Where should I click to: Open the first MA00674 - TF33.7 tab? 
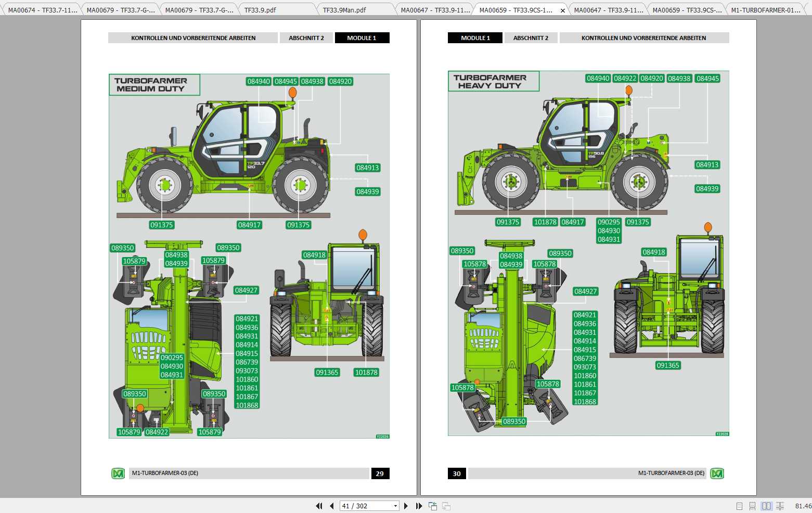tap(43, 10)
